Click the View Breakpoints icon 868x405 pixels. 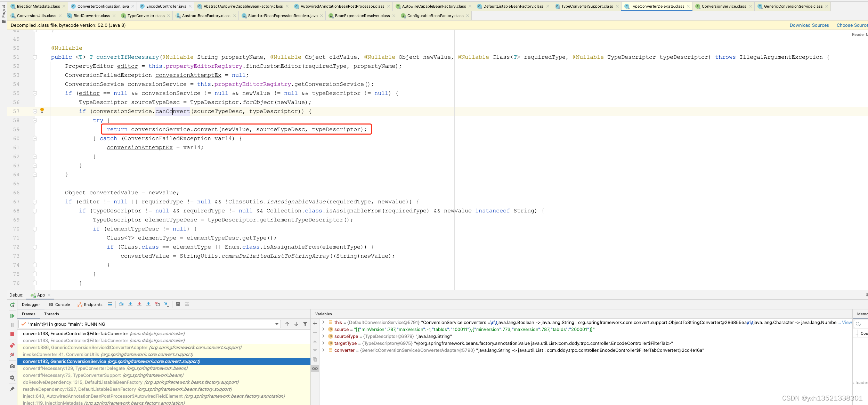pyautogui.click(x=12, y=346)
